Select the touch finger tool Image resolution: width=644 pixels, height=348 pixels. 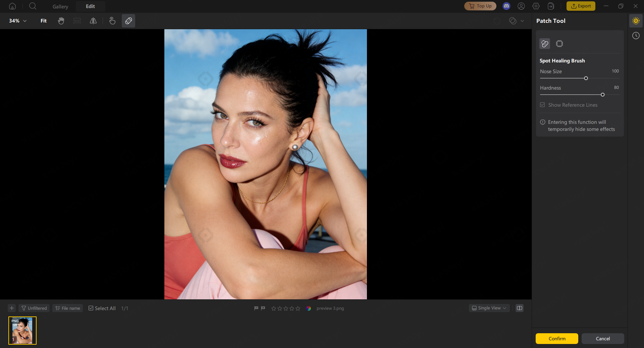tap(112, 21)
